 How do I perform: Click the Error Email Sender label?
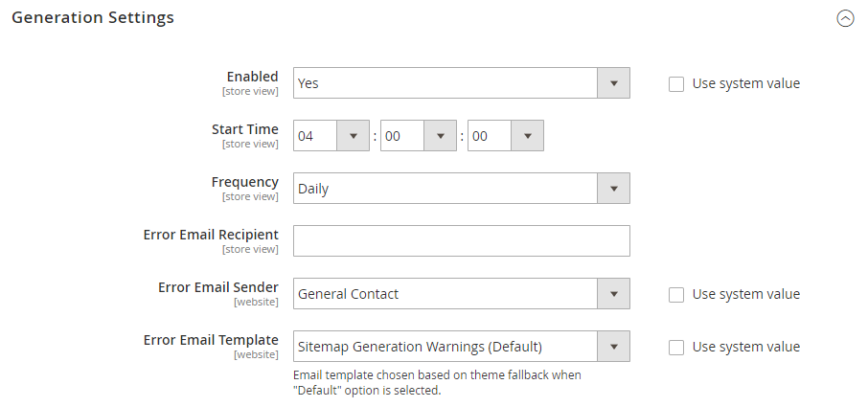[217, 287]
